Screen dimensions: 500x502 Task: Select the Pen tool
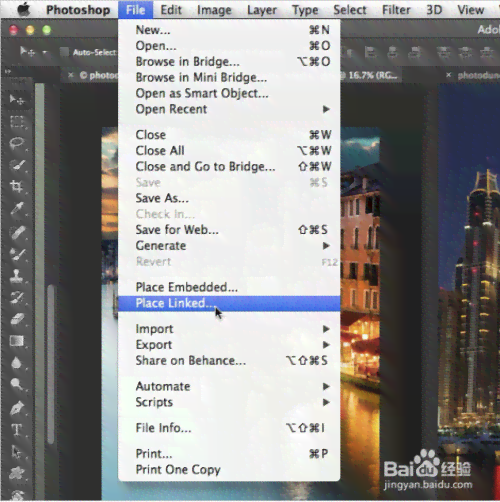pos(17,408)
